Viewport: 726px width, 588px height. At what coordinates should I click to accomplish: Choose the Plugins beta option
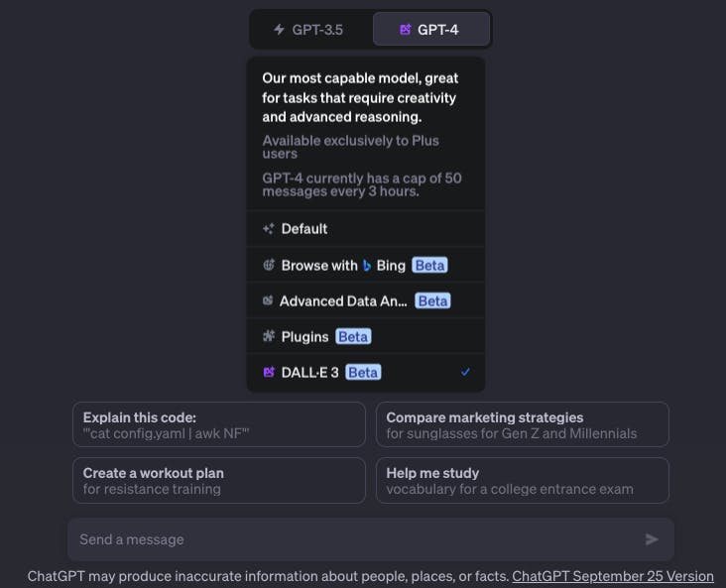click(366, 336)
